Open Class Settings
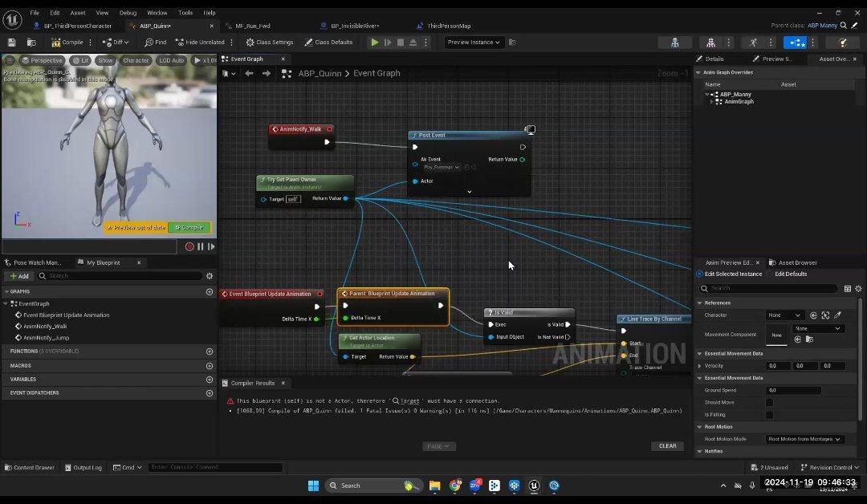Viewport: 867px width, 504px height. [x=269, y=42]
